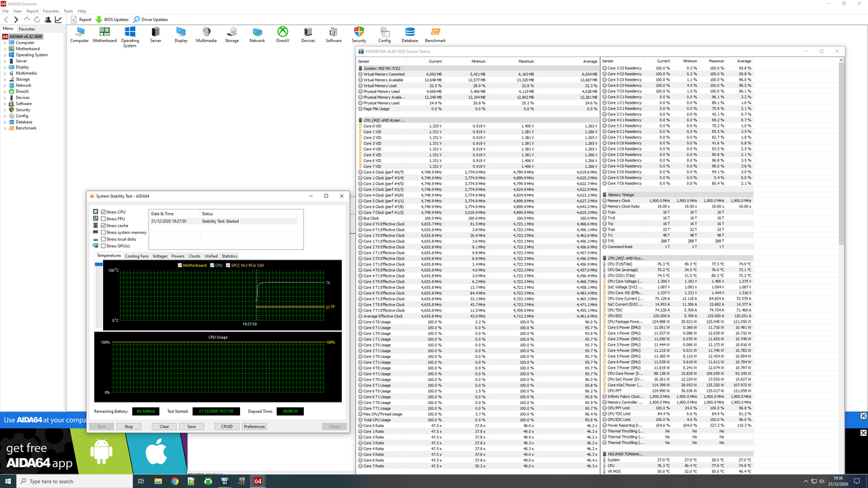Image resolution: width=868 pixels, height=488 pixels.
Task: Open the Benchmark category icon
Action: click(x=435, y=35)
